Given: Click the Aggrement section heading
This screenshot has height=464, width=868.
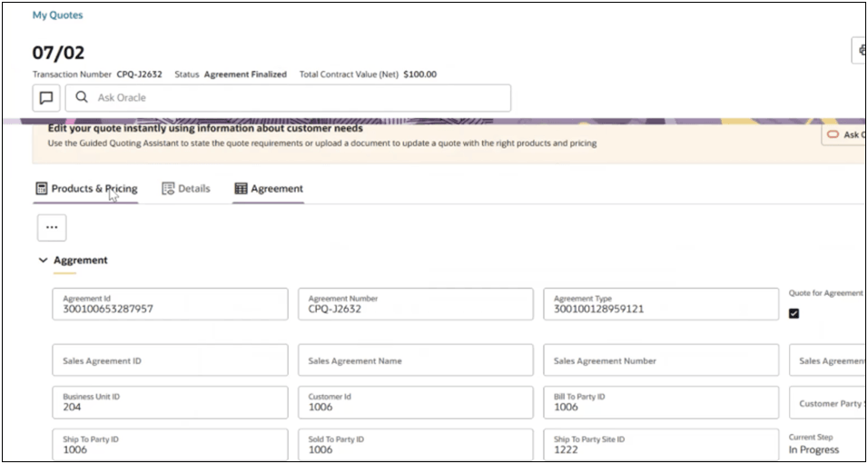Looking at the screenshot, I should tap(81, 261).
